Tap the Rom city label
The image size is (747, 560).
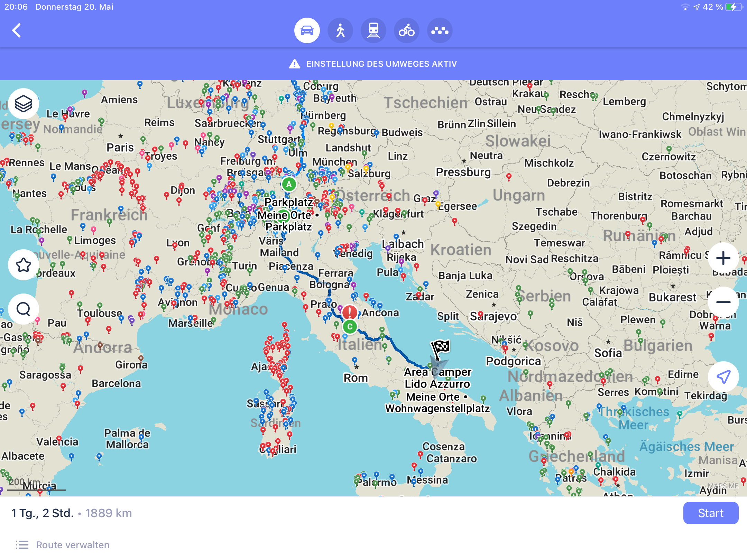(x=356, y=378)
